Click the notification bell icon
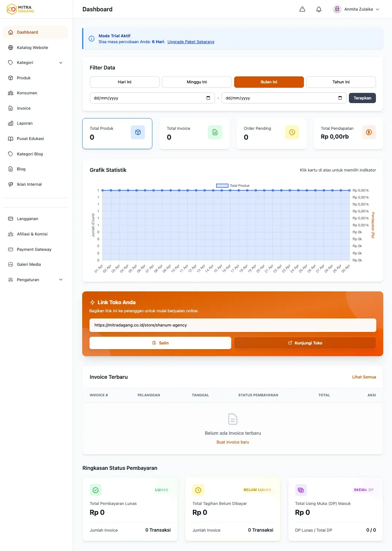This screenshot has width=392, height=551. 319,10
